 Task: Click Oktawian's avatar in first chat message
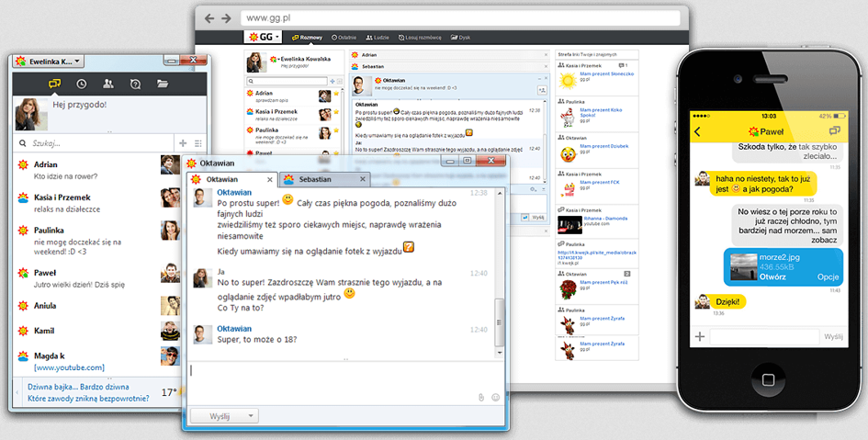(202, 197)
